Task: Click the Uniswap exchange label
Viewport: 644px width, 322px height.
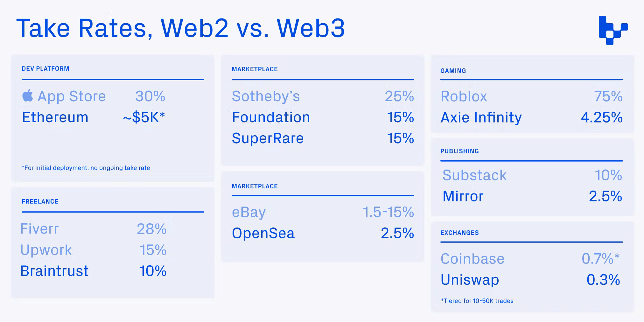Action: (470, 280)
